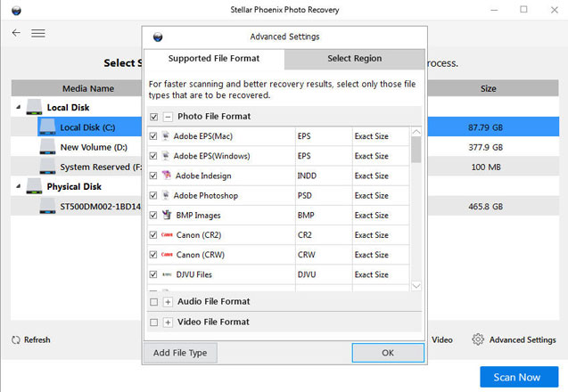Uncheck the Adobe Indesign checkbox

click(x=153, y=176)
